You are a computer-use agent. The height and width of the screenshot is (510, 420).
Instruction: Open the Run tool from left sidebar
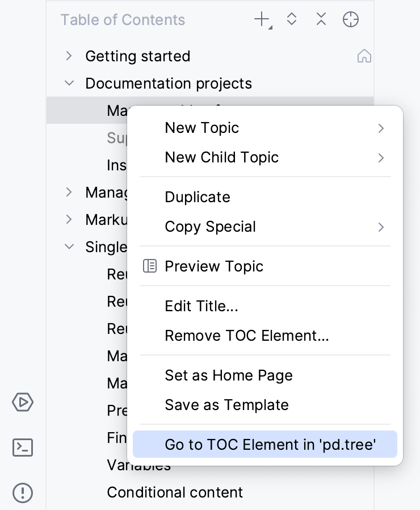click(x=23, y=402)
